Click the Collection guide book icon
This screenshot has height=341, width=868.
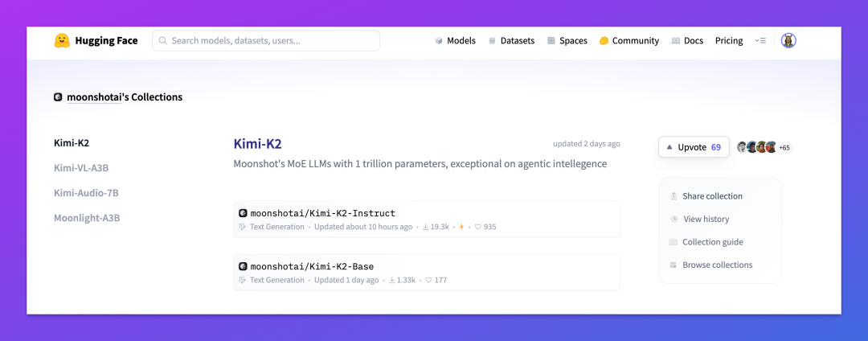coord(674,242)
